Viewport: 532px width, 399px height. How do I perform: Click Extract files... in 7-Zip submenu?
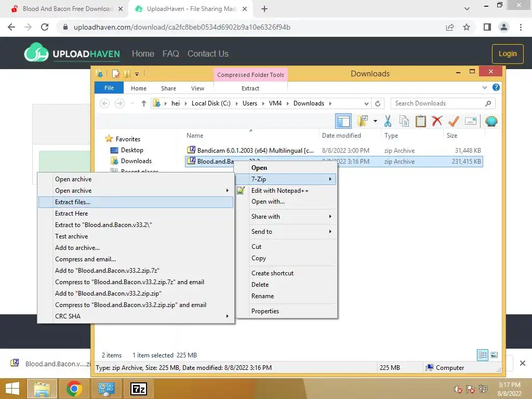(136, 202)
